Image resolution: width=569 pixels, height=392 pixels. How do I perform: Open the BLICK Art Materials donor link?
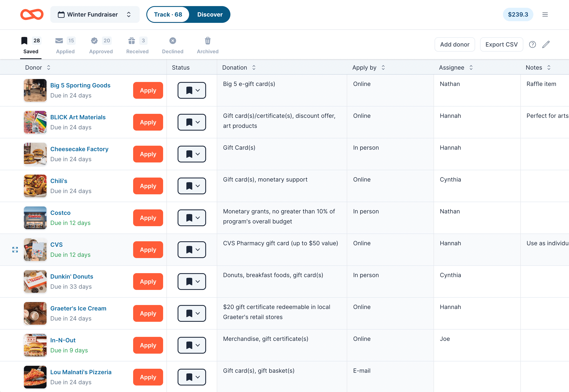(x=78, y=117)
